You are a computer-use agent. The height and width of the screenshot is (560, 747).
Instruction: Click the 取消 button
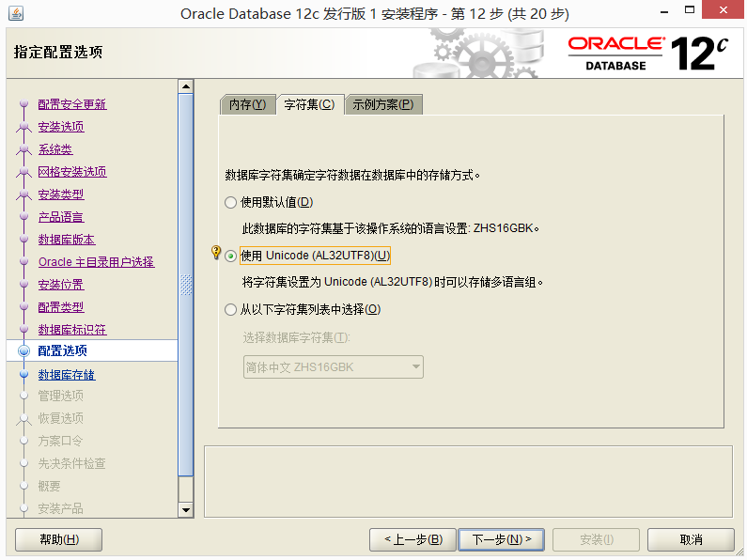[x=691, y=539]
